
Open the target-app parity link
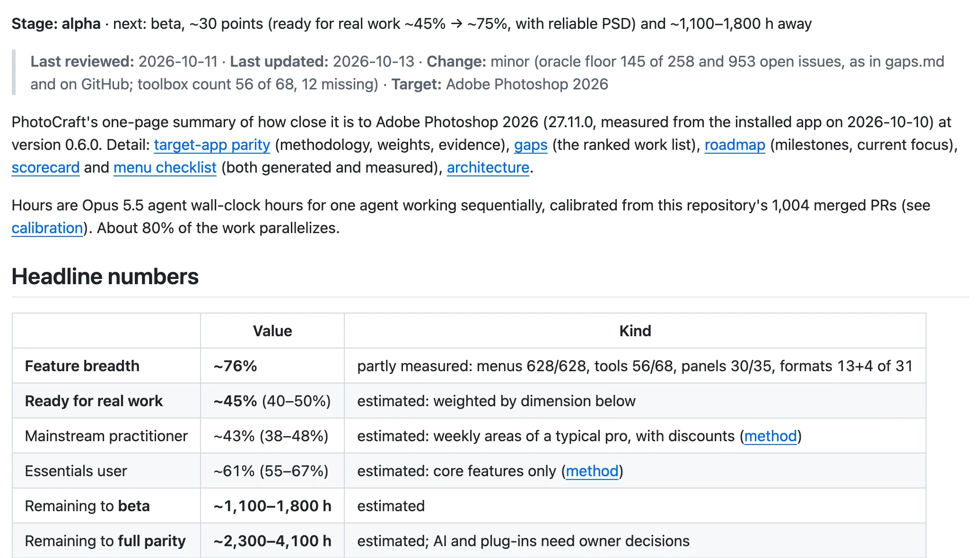[212, 145]
